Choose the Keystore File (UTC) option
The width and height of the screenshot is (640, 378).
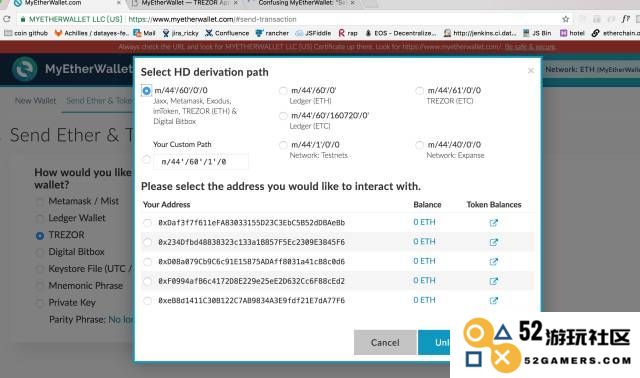point(40,269)
